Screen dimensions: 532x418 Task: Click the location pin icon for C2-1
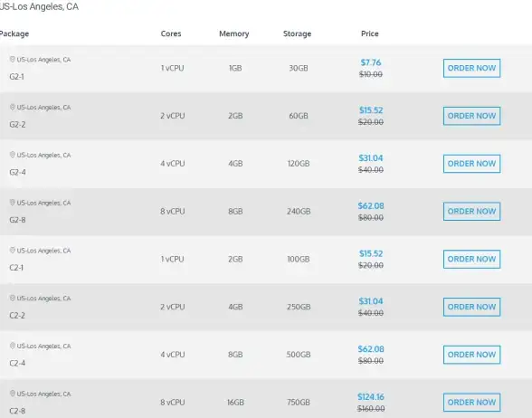pos(13,251)
